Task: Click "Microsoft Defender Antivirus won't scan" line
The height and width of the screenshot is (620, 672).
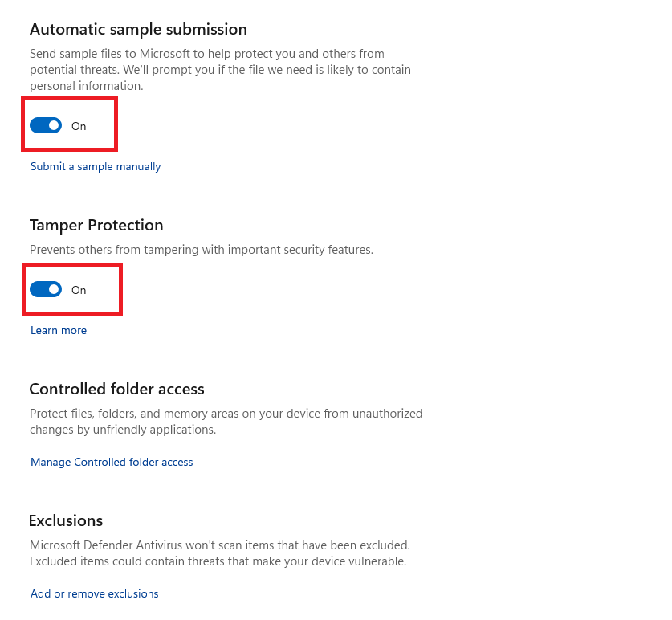Action: (219, 545)
